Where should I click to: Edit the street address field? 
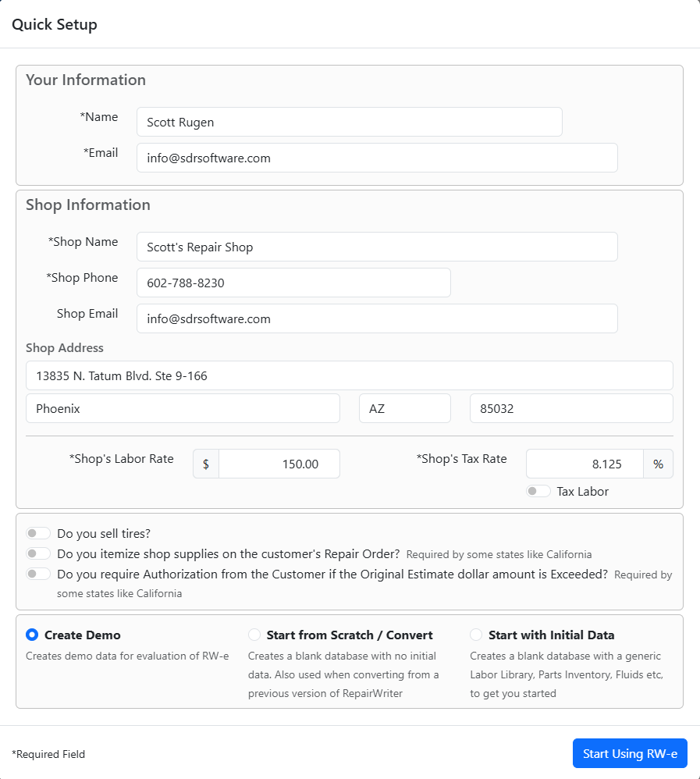(349, 375)
